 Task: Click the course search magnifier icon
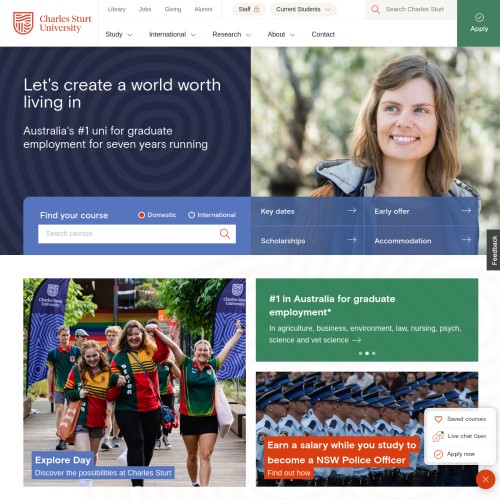pos(225,234)
